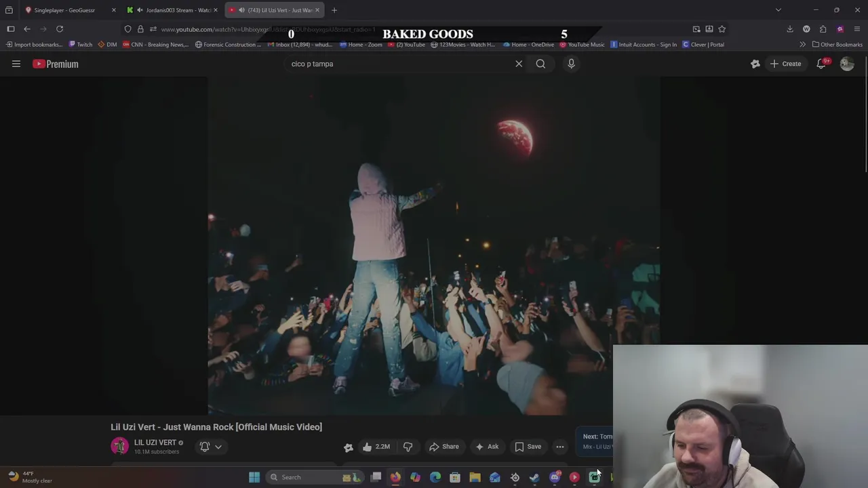The image size is (868, 488).
Task: Open the more actions ellipsis menu
Action: tap(560, 447)
